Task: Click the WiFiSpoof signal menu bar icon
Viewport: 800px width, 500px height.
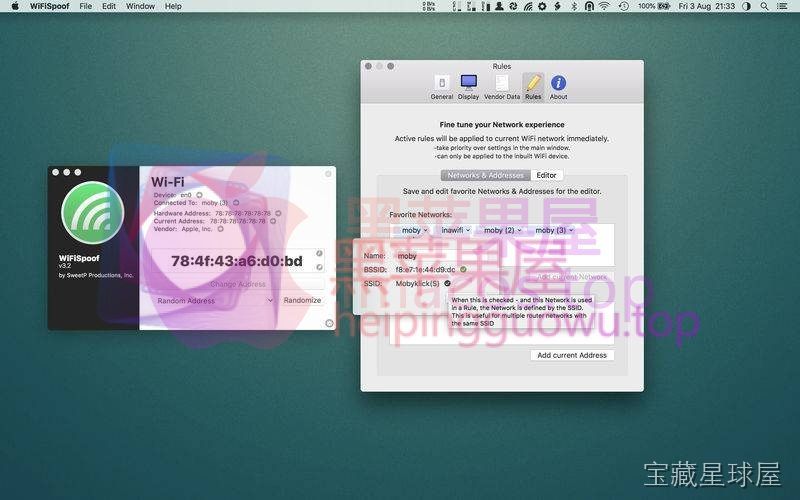Action: point(528,6)
